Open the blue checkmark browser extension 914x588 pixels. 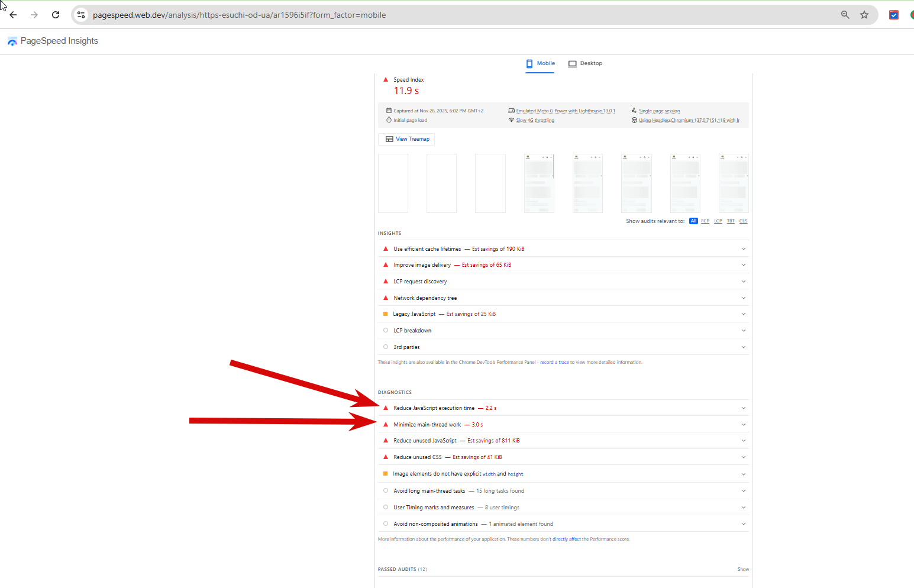coord(894,15)
